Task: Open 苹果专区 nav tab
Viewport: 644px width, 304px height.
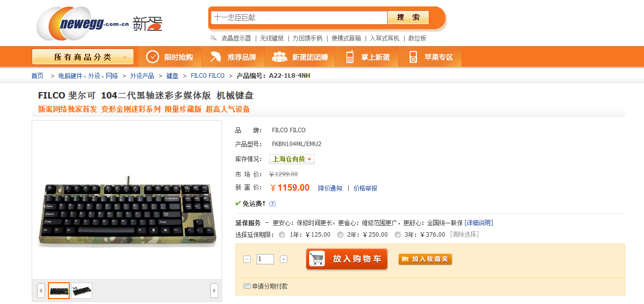Action: point(430,57)
